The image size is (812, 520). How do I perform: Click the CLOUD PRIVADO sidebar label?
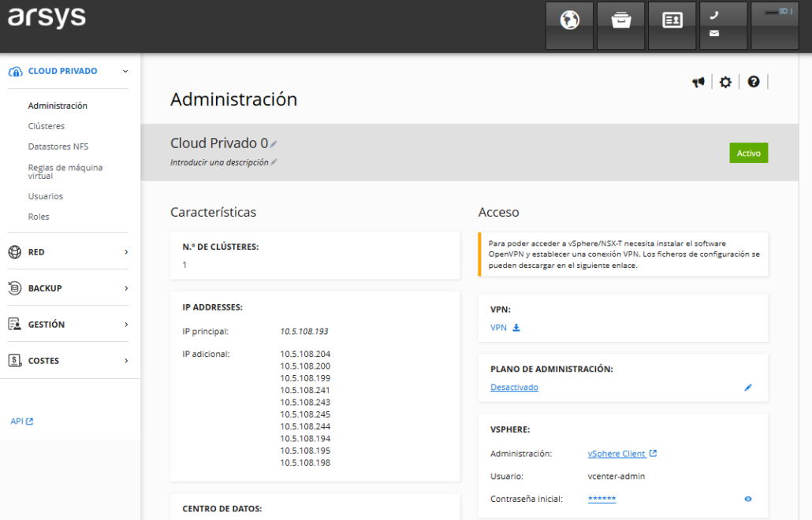(62, 72)
